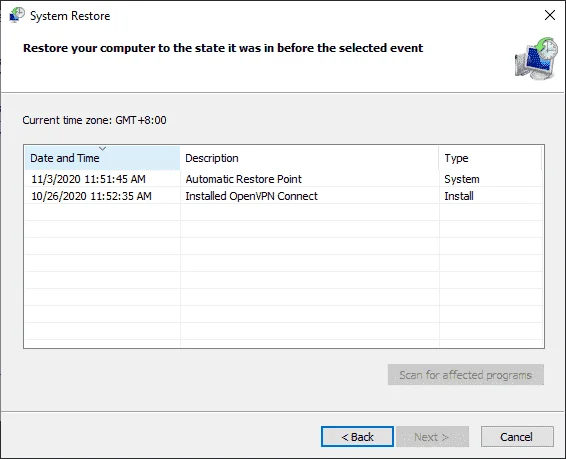
Task: Click the System type cell
Action: tap(462, 179)
